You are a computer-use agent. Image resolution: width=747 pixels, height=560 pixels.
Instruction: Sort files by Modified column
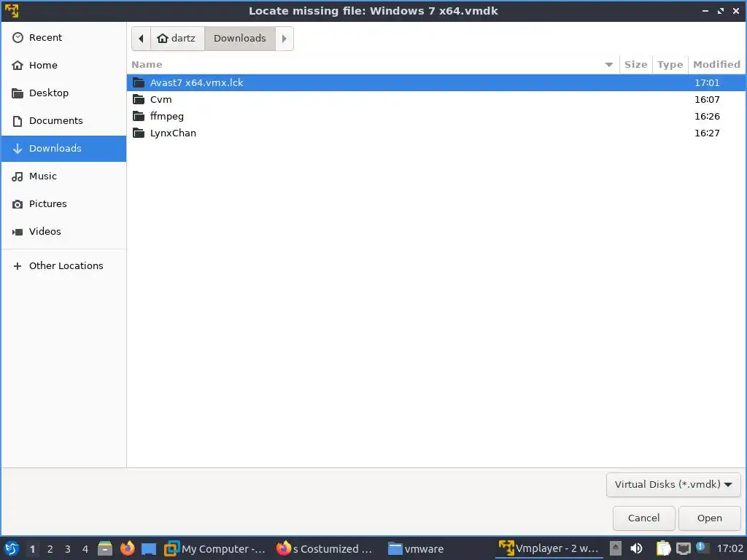(x=716, y=64)
